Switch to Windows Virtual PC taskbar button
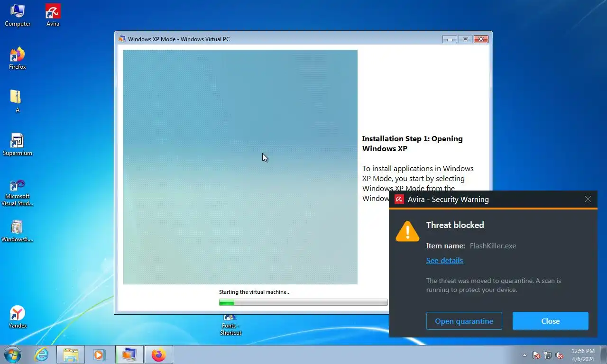607x364 pixels. point(129,355)
